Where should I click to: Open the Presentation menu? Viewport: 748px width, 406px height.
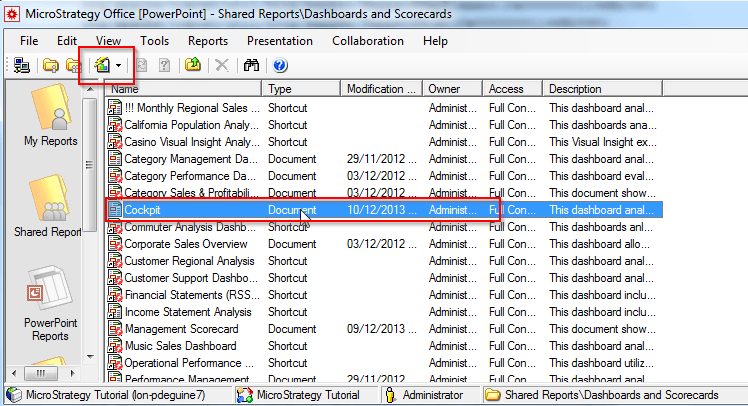tap(280, 41)
